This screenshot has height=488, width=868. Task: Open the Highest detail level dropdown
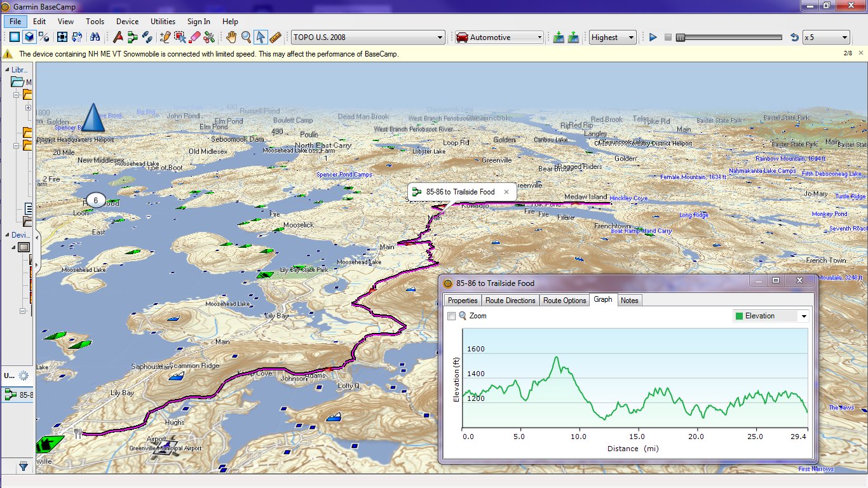coord(613,37)
